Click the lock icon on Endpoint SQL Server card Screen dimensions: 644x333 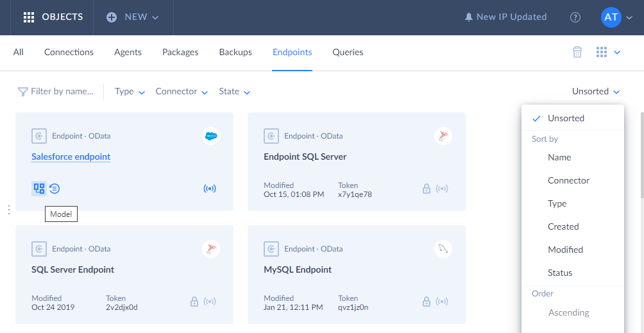tap(427, 189)
